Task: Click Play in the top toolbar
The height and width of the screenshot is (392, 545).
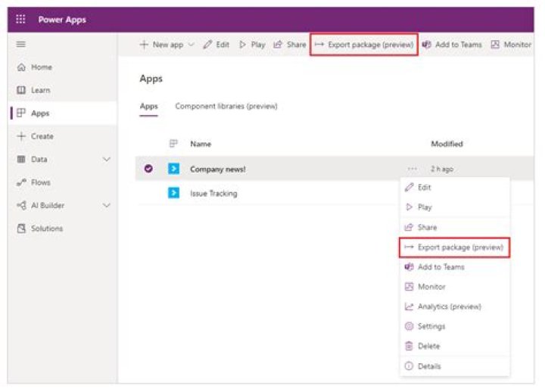Action: 252,45
